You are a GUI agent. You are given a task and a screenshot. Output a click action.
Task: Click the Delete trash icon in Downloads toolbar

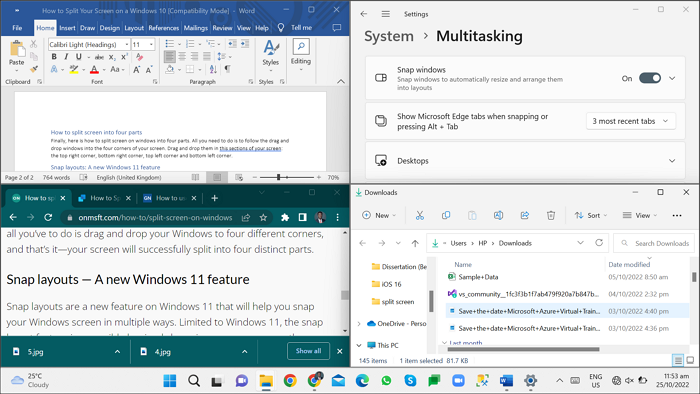tap(551, 216)
